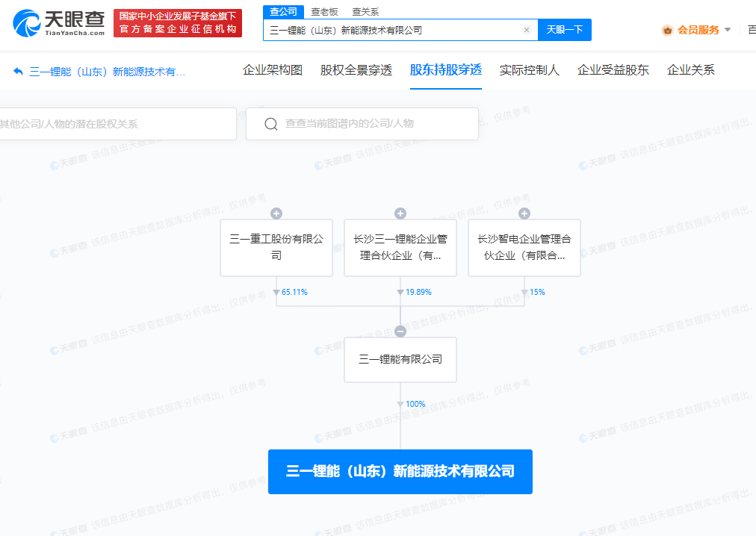Switch to the 查关系 search tab

(365, 11)
